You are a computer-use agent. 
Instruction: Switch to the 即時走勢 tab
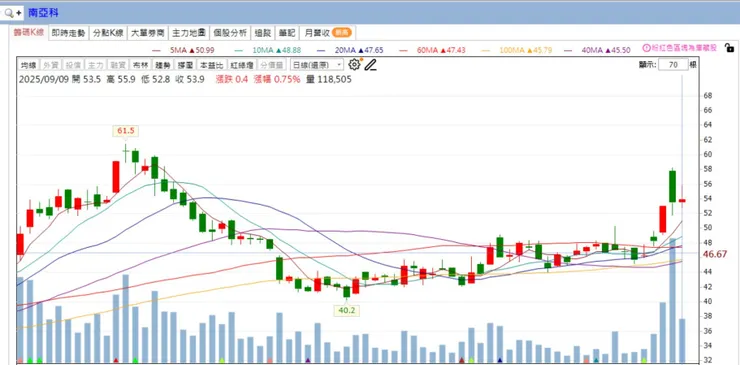69,33
